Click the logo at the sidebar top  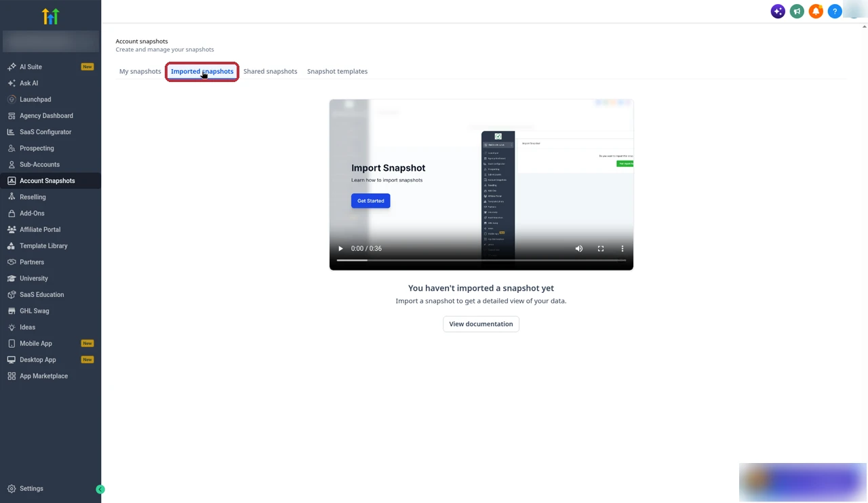click(50, 16)
